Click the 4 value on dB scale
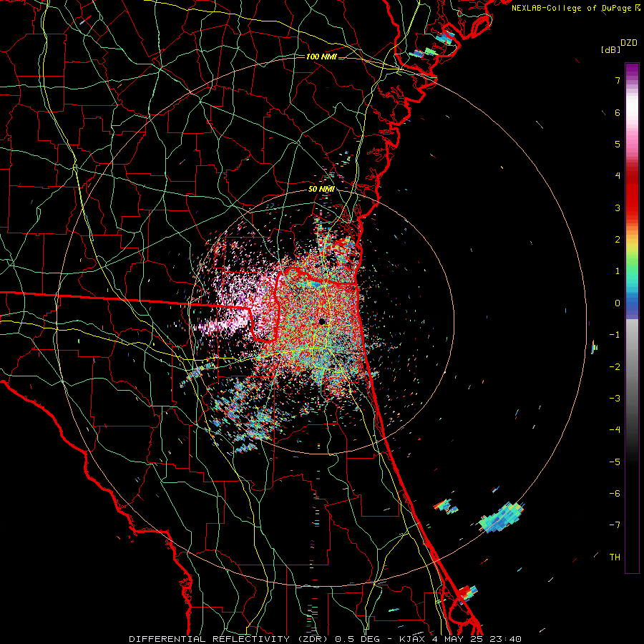This screenshot has height=644, width=644. point(618,176)
